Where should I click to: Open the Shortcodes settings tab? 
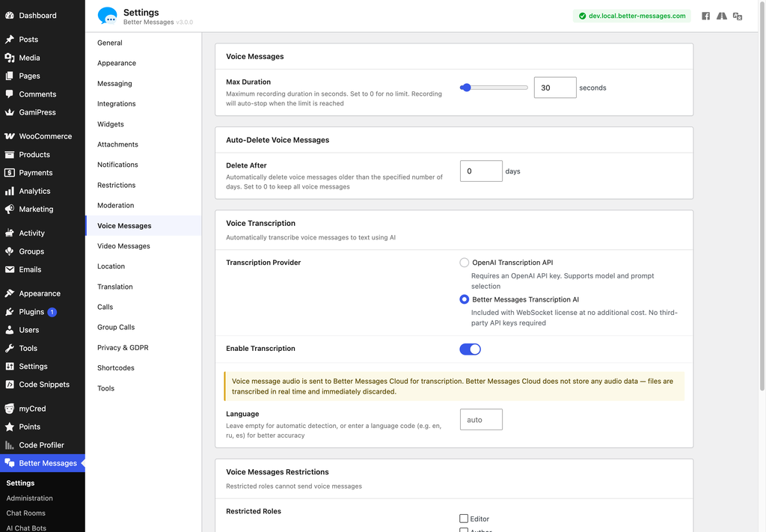pyautogui.click(x=143, y=368)
